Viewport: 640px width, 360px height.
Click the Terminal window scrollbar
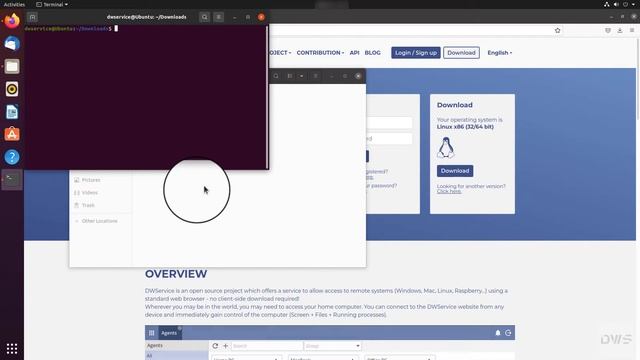[267, 97]
